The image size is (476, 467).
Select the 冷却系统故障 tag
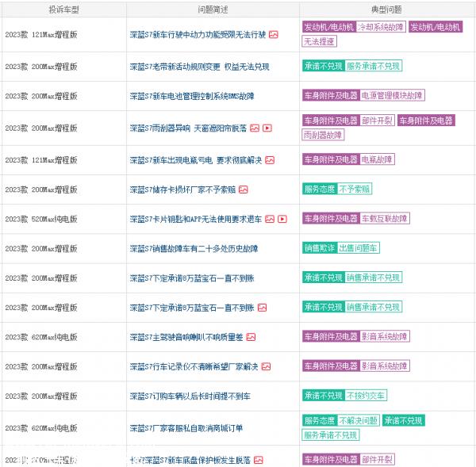(x=381, y=27)
